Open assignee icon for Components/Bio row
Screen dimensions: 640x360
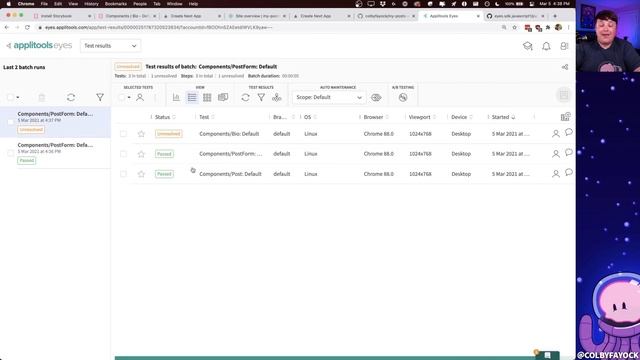point(556,134)
